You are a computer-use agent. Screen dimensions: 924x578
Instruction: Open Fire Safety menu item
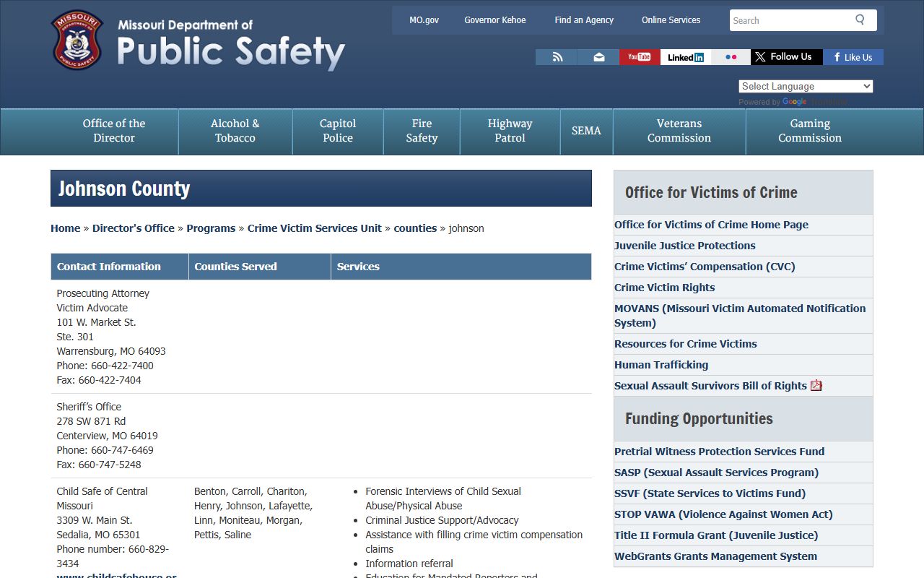422,131
